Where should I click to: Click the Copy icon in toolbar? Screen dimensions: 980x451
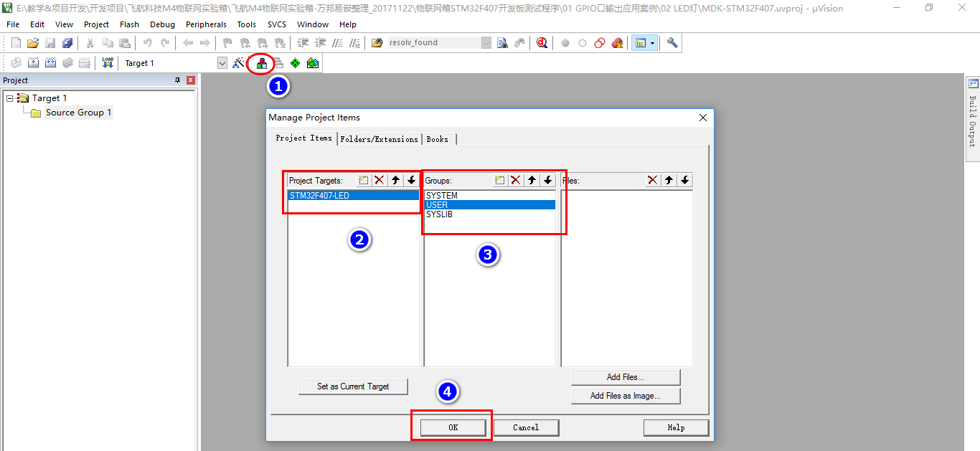[x=108, y=43]
